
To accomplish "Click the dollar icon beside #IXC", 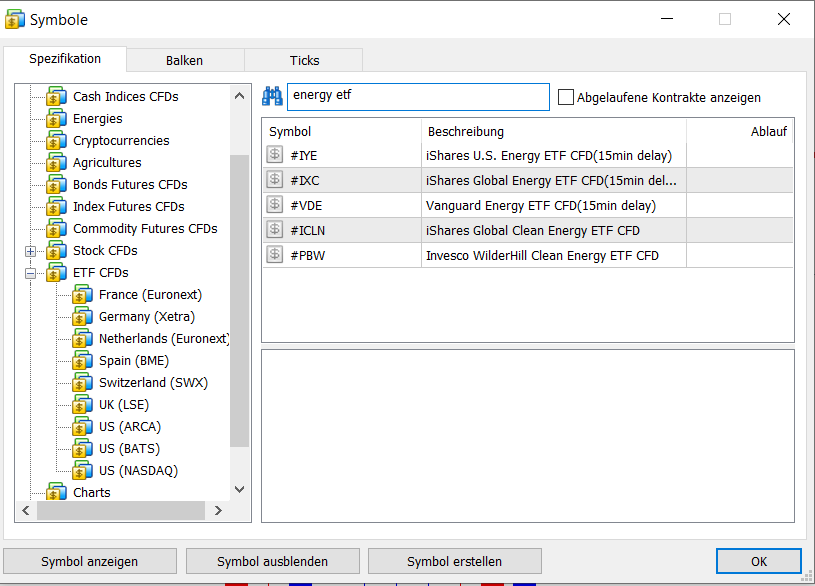I will [275, 179].
